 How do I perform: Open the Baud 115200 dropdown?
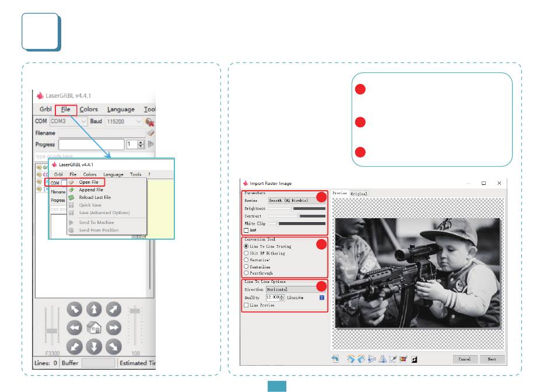(124, 121)
